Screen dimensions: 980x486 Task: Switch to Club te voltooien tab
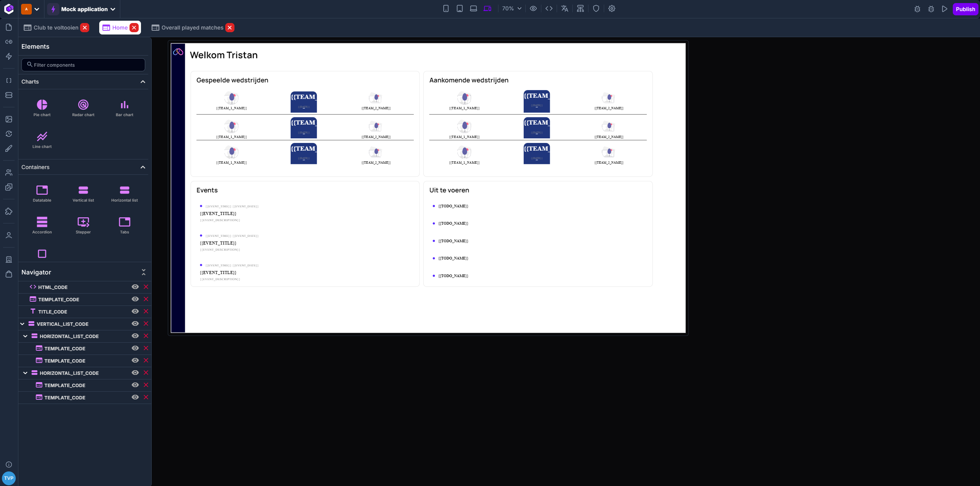56,28
